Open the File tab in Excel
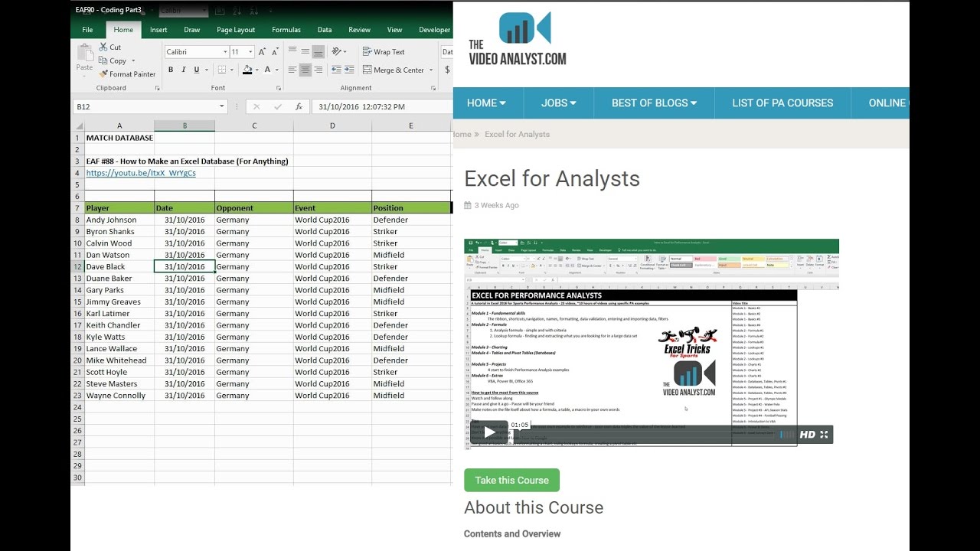This screenshot has height=551, width=980. pos(87,30)
